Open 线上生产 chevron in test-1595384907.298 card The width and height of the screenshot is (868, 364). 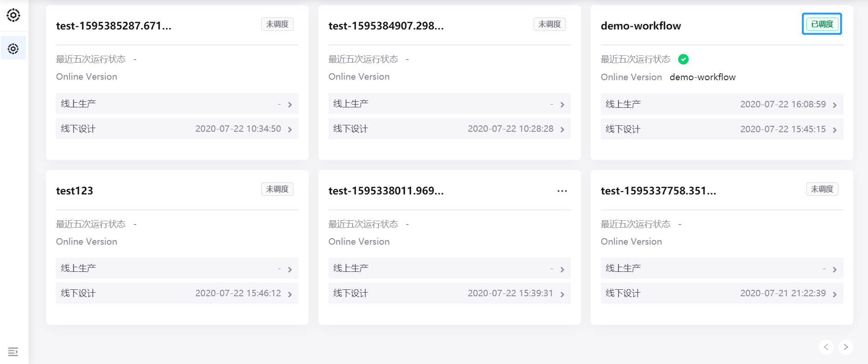(x=562, y=105)
